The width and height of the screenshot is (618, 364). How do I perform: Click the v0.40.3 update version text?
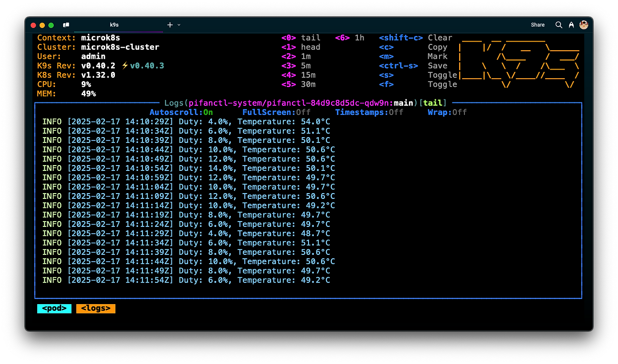tap(147, 66)
